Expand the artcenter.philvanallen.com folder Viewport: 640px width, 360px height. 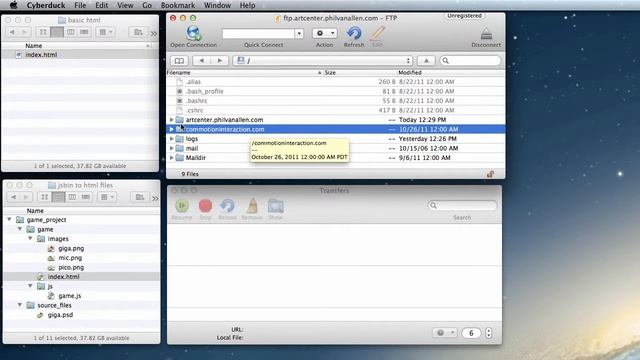point(171,120)
